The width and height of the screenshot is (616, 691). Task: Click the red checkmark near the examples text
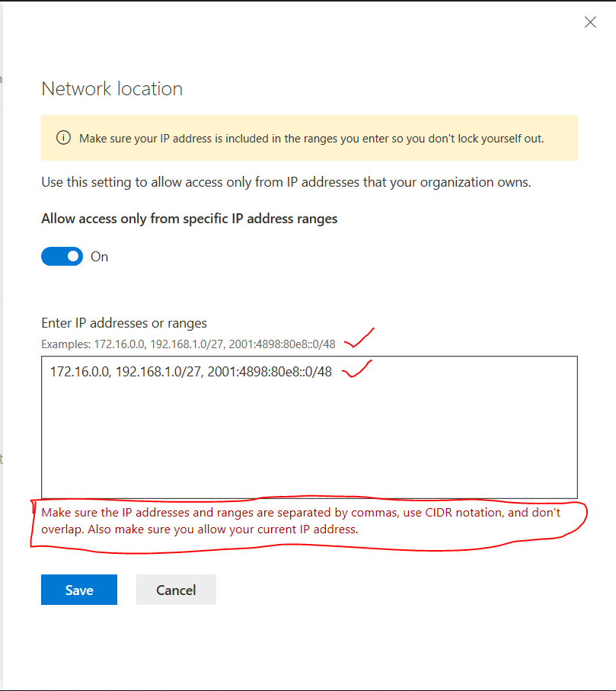point(358,338)
